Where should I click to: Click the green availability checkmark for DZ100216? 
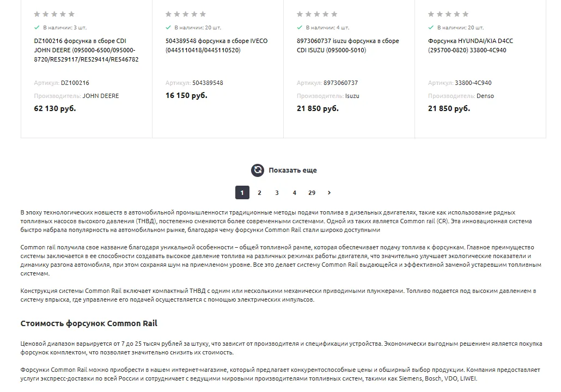(x=36, y=28)
